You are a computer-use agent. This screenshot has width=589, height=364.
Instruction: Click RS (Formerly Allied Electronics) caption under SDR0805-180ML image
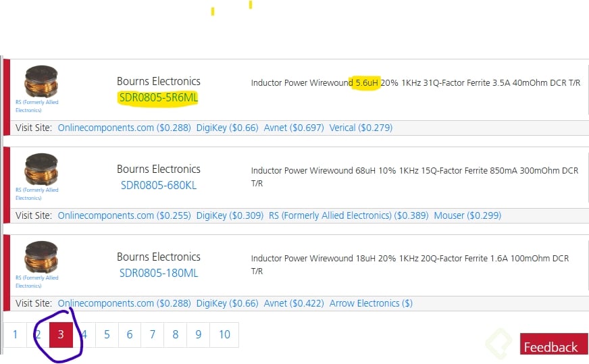(36, 282)
